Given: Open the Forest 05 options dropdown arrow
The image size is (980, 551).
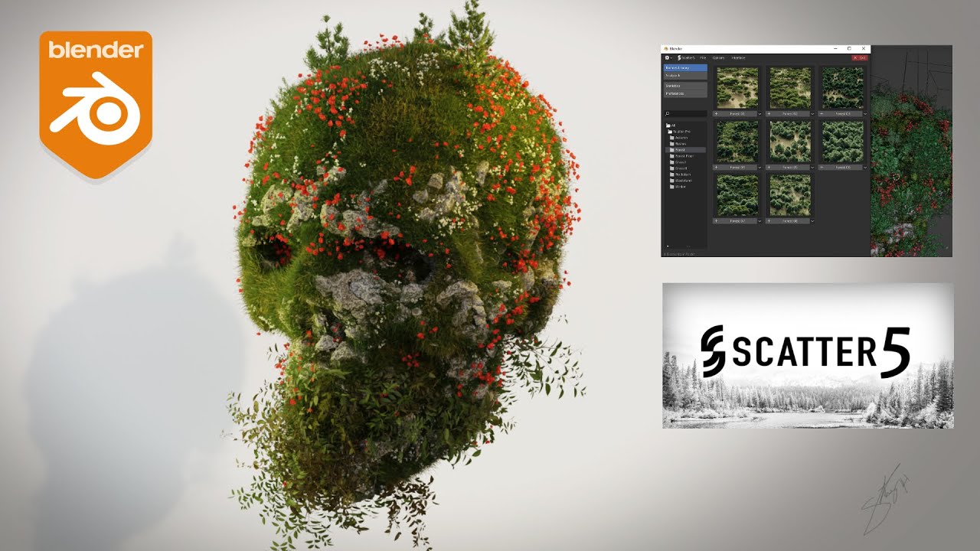Looking at the screenshot, I should point(812,168).
